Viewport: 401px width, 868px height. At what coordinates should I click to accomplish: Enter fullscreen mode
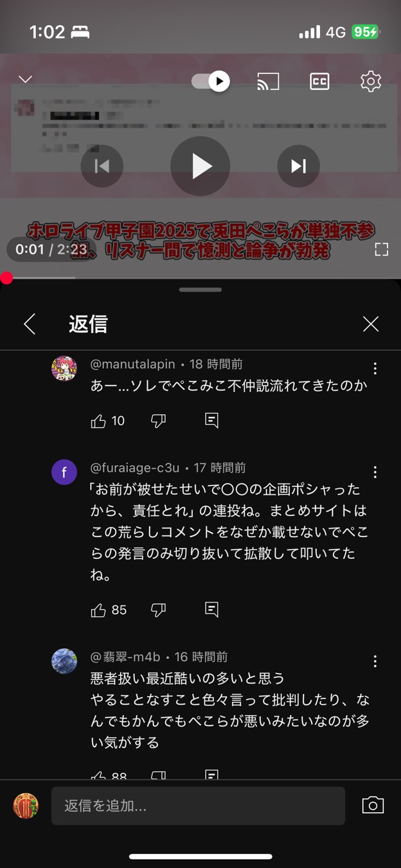[382, 249]
